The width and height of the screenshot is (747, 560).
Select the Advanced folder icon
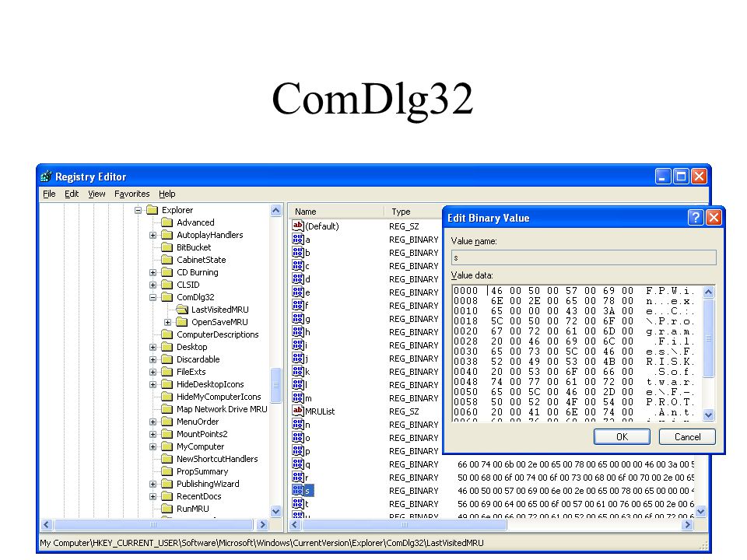tap(167, 222)
